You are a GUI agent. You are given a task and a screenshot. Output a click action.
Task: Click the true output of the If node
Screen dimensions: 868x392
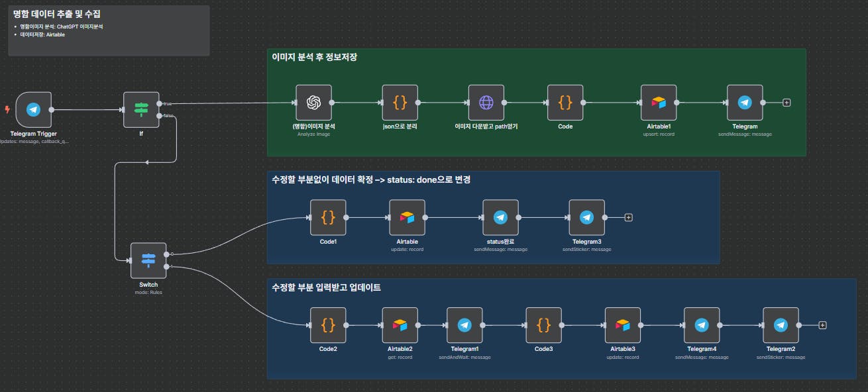[x=159, y=103]
